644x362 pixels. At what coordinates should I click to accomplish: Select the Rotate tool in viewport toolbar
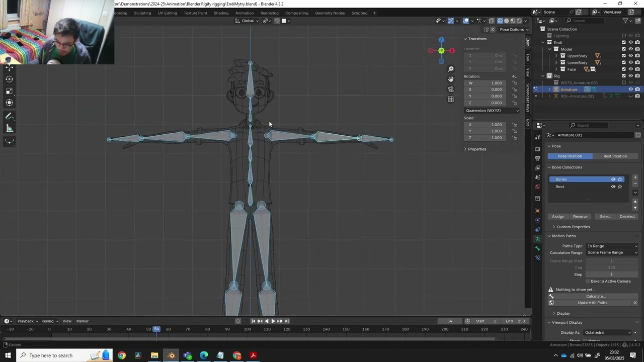[x=9, y=79]
